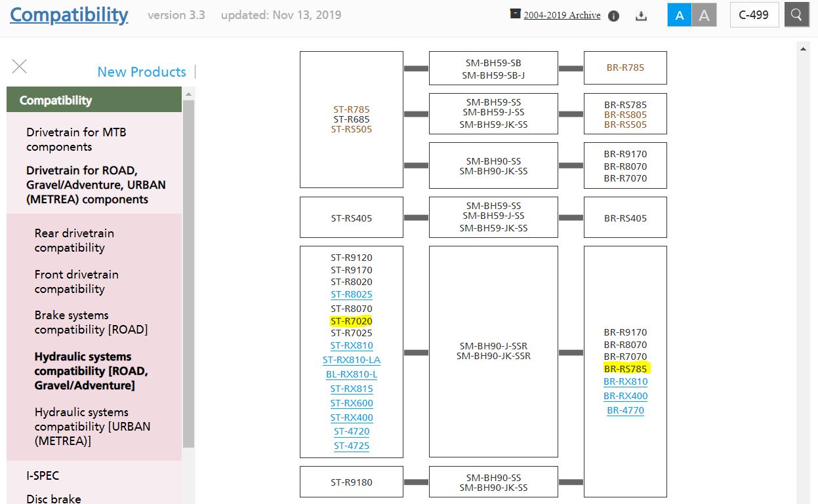Click the C-499 search input field
The height and width of the screenshot is (504, 818).
click(x=754, y=15)
